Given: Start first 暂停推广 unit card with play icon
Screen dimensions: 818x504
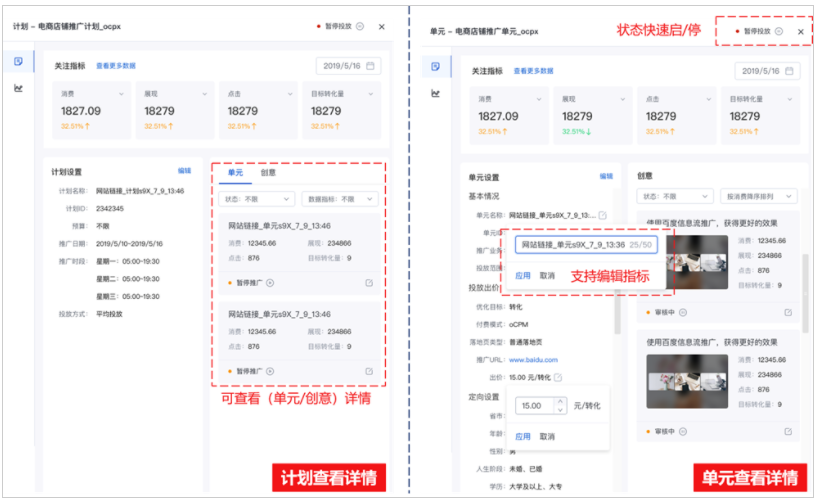Looking at the screenshot, I should (270, 283).
